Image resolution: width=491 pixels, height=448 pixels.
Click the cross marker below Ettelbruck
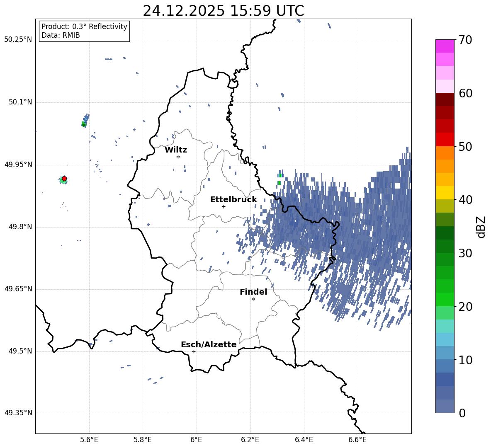pos(224,206)
